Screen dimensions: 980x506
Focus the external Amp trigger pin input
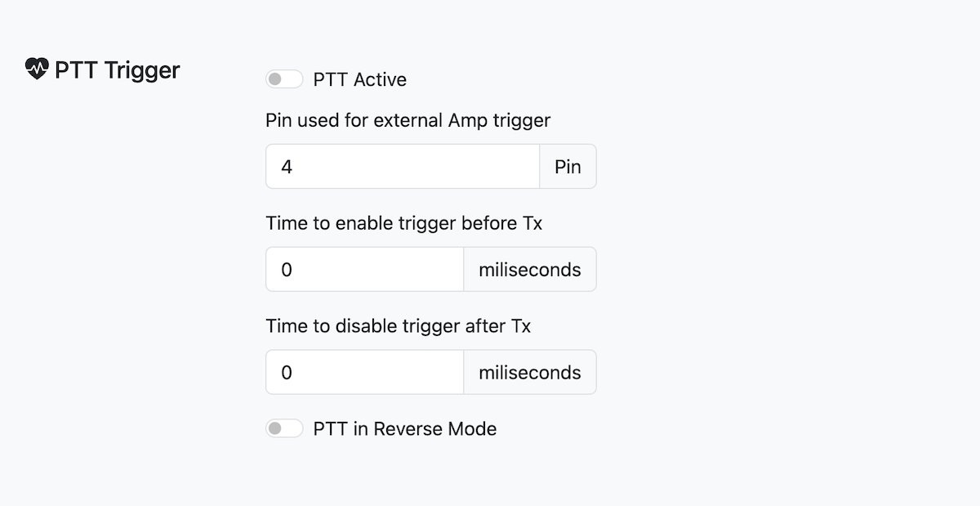(403, 167)
